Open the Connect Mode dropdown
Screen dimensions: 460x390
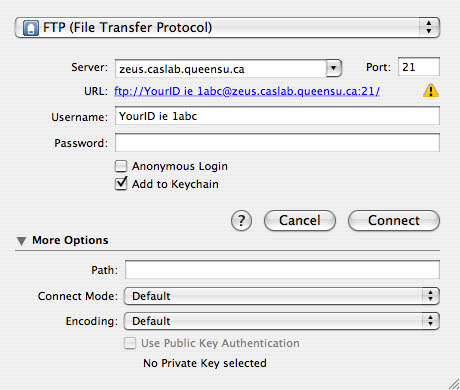coord(282,296)
